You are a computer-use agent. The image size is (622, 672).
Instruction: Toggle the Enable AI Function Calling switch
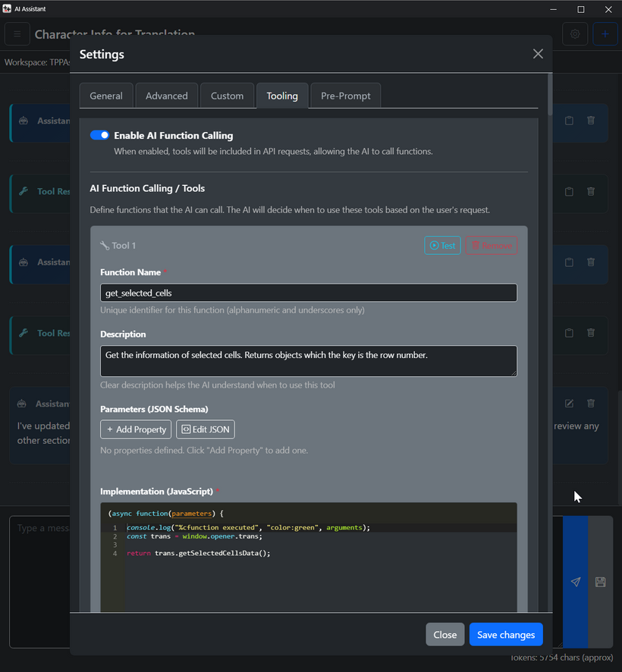coord(99,135)
